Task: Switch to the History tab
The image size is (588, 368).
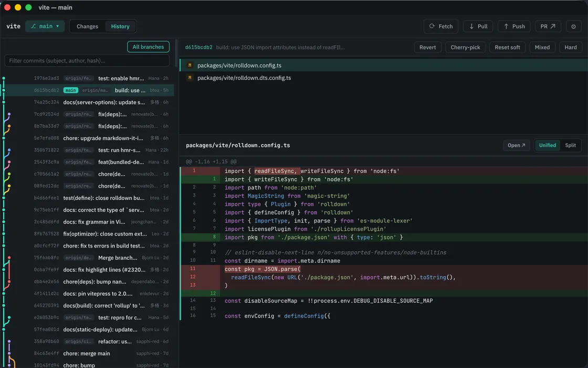Action: pos(120,26)
